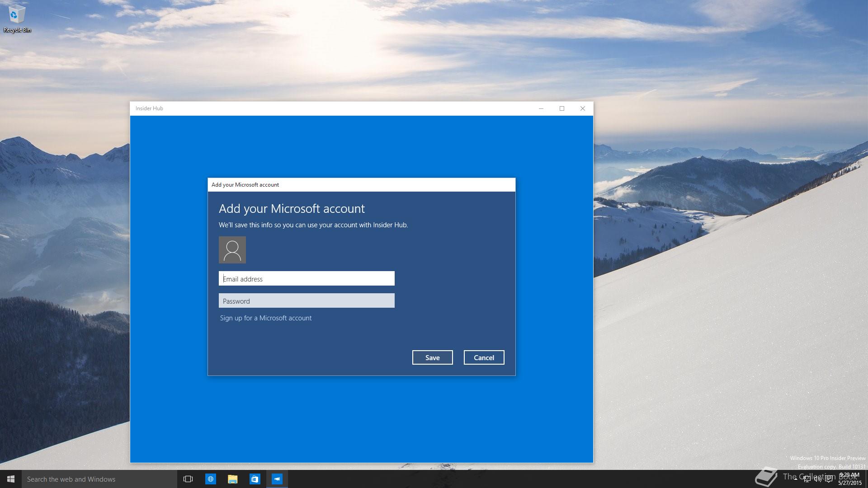Open the Windows Start menu
Screen dimensions: 868x488
(x=11, y=479)
